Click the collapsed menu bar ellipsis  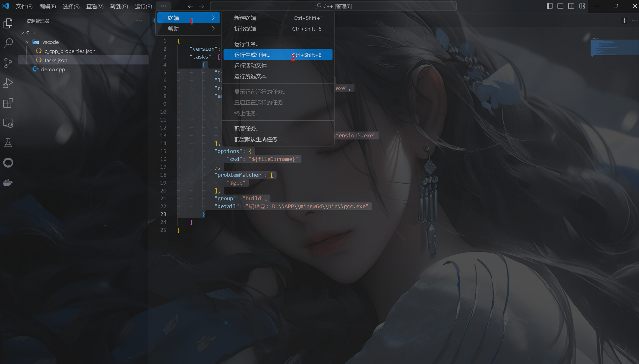(x=163, y=6)
